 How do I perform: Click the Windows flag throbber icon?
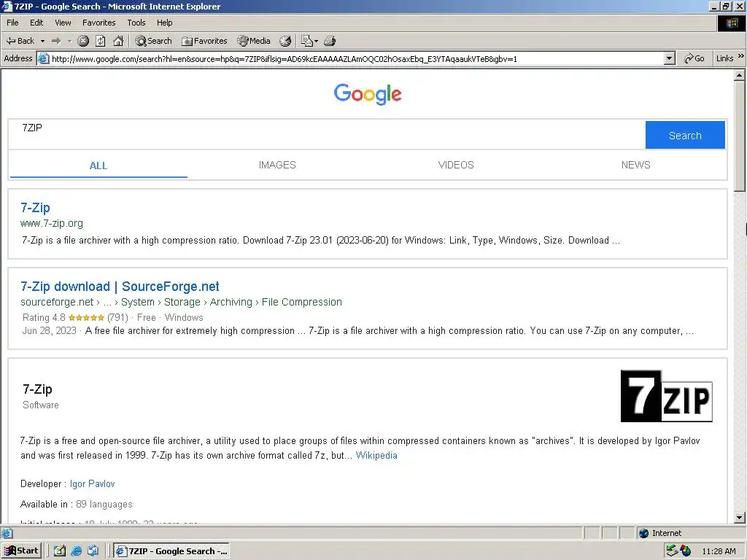click(731, 23)
